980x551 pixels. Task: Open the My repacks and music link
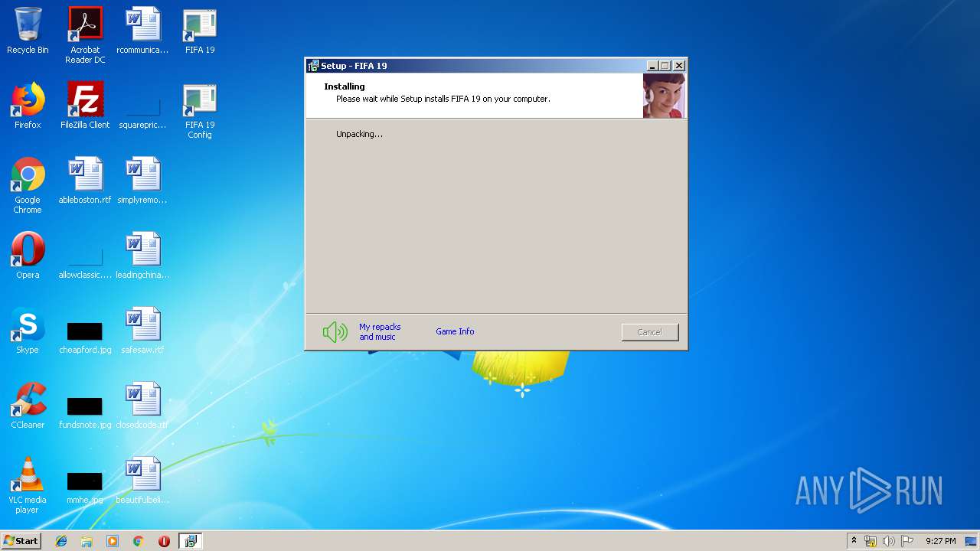[380, 332]
